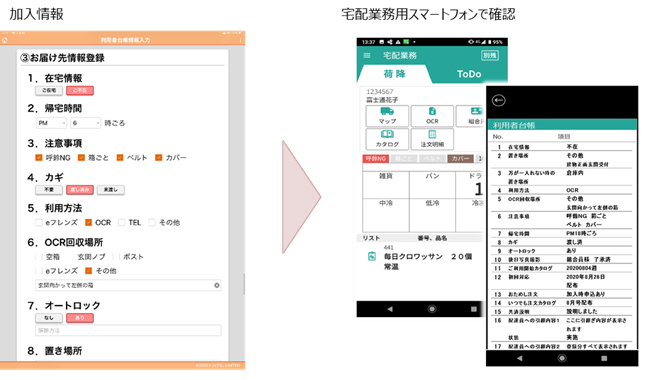The height and width of the screenshot is (380, 648).
Task: Open the hamburger menu beside 宅配業務
Action: [367, 55]
